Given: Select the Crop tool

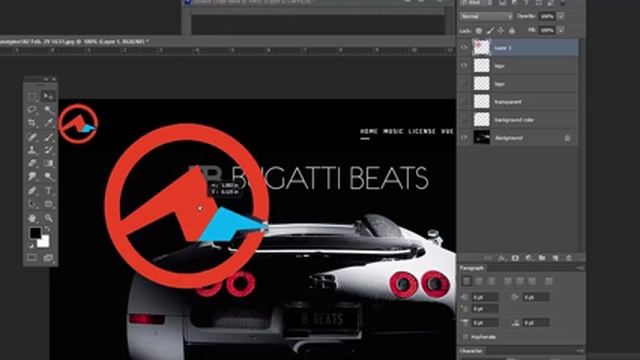Looking at the screenshot, I should tap(32, 123).
